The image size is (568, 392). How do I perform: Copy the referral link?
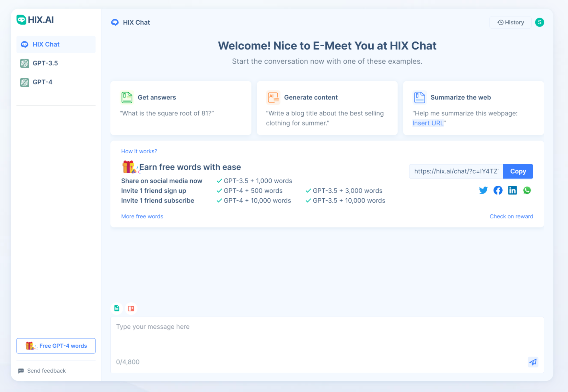[x=518, y=171]
